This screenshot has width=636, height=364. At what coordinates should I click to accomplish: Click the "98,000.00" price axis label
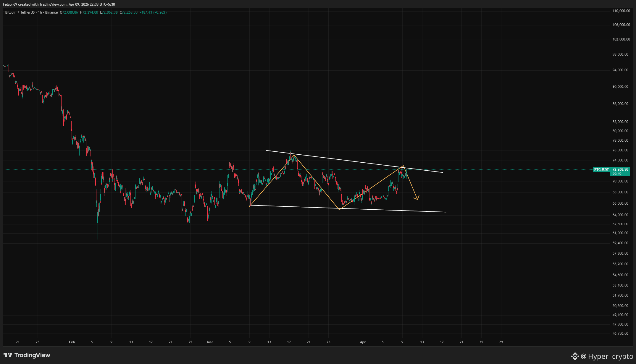coord(620,54)
